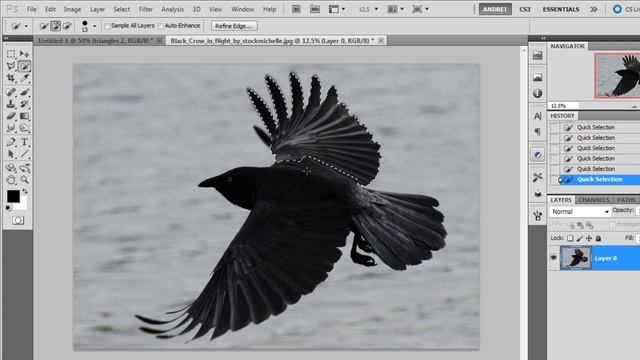Screen dimensions: 640x360
Task: Select the Spot Healing Brush tool
Action: tap(11, 92)
